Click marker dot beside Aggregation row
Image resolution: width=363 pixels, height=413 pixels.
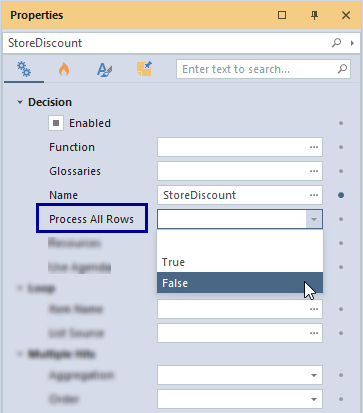(341, 375)
